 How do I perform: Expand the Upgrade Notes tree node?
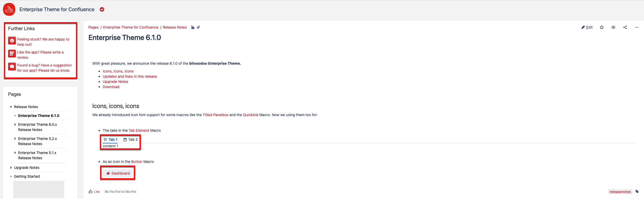pos(11,168)
